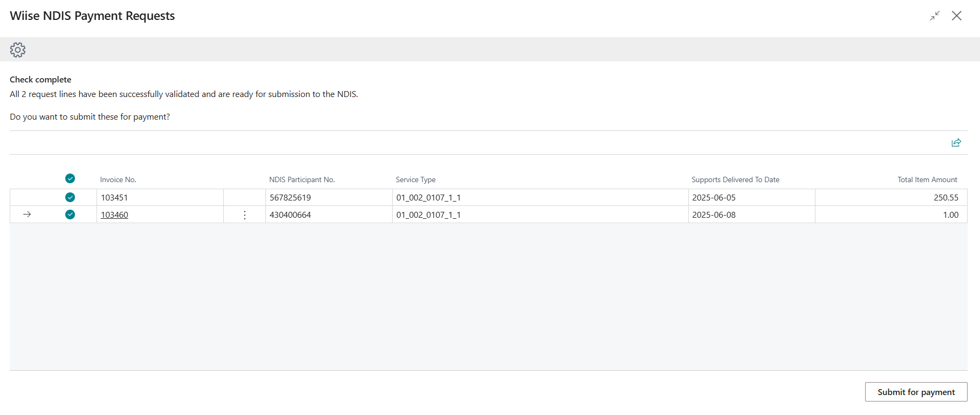Screen dimensions: 980x415
Task: Open invoice 103460 link
Action: 114,215
